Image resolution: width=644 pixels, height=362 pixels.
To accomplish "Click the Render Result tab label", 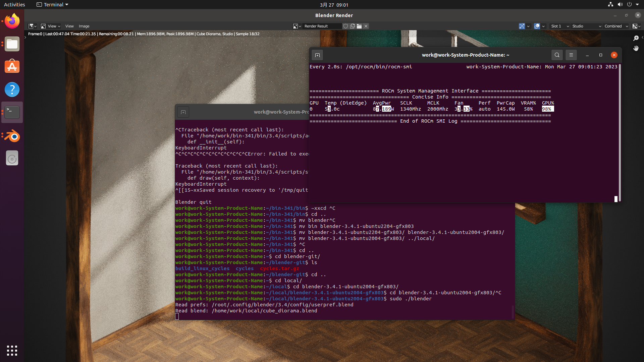I will pyautogui.click(x=316, y=26).
